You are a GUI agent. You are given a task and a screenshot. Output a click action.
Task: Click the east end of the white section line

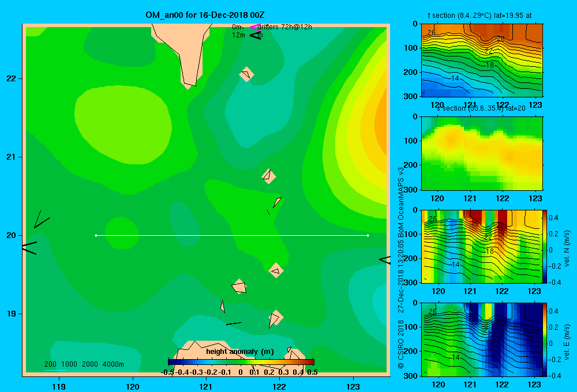coord(368,235)
